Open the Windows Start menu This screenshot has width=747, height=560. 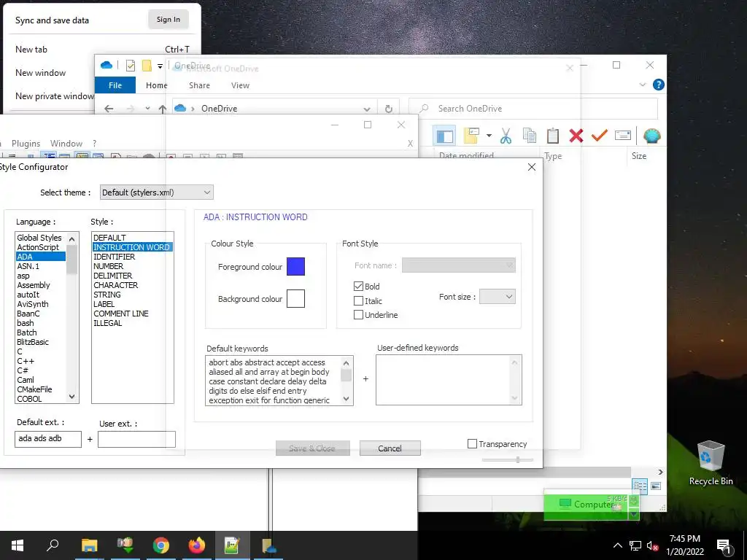(18, 545)
